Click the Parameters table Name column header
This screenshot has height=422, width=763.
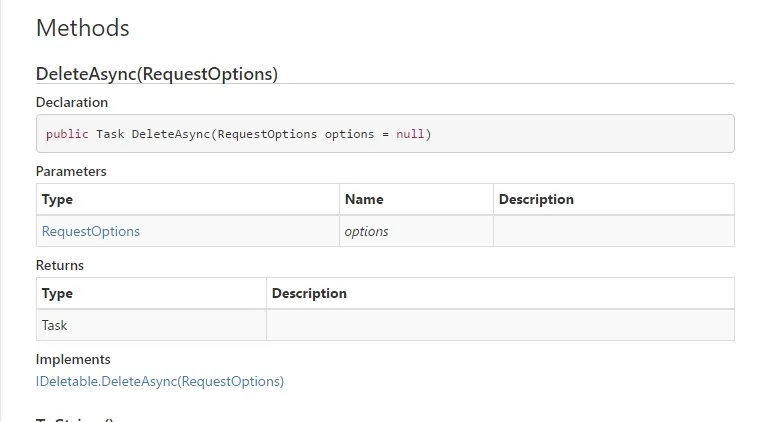pos(364,199)
